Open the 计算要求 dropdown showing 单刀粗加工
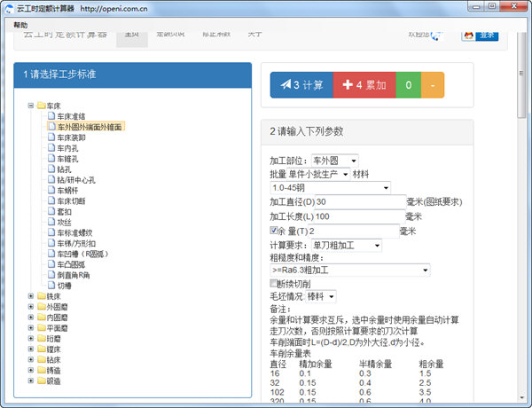This screenshot has height=408, width=532. 347,246
